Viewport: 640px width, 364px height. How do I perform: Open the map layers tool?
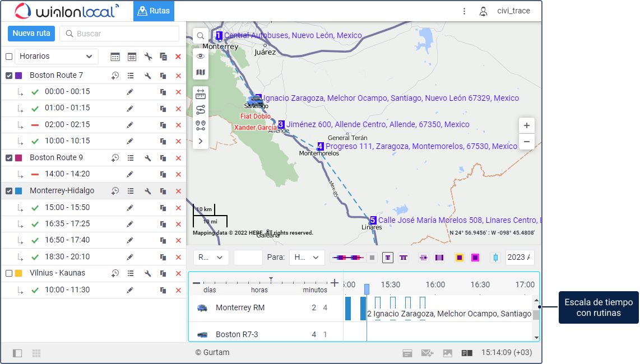click(x=201, y=72)
